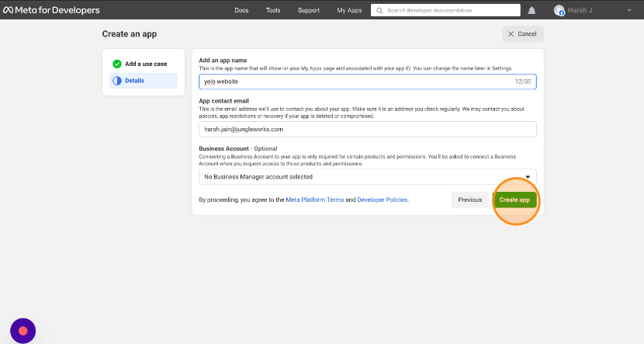The height and width of the screenshot is (344, 644).
Task: Focus the Search developer documentation field
Action: pos(445,10)
